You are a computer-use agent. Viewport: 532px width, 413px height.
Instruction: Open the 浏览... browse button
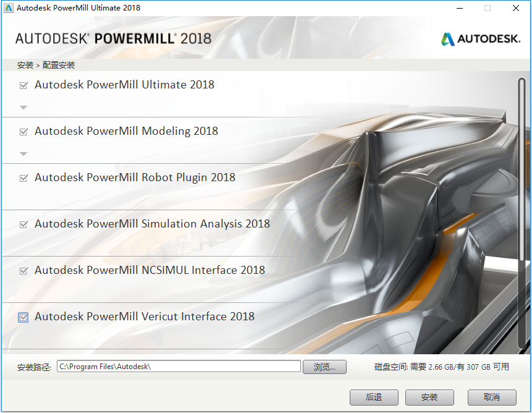324,367
